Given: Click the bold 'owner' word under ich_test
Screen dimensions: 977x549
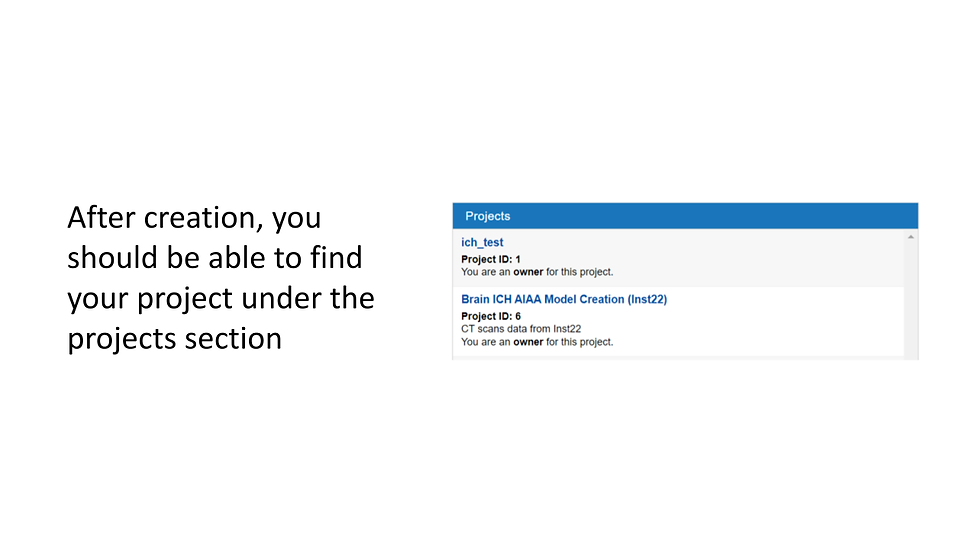Looking at the screenshot, I should (529, 271).
